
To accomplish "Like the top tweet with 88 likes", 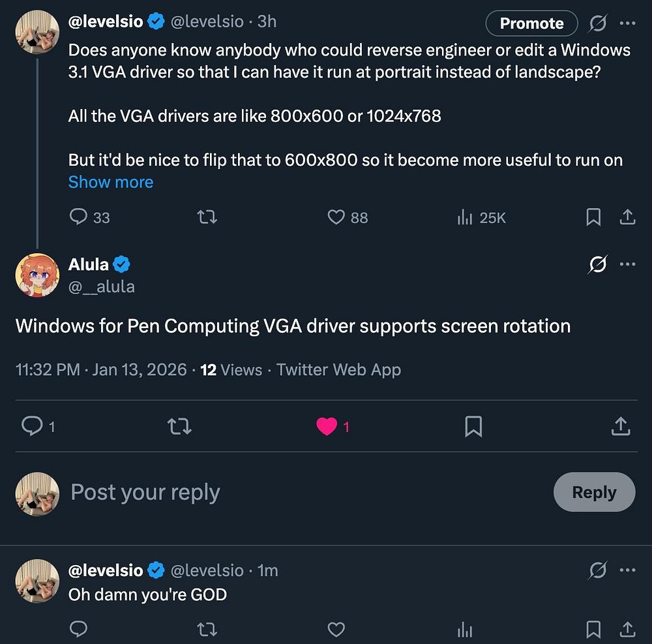I will pyautogui.click(x=348, y=217).
